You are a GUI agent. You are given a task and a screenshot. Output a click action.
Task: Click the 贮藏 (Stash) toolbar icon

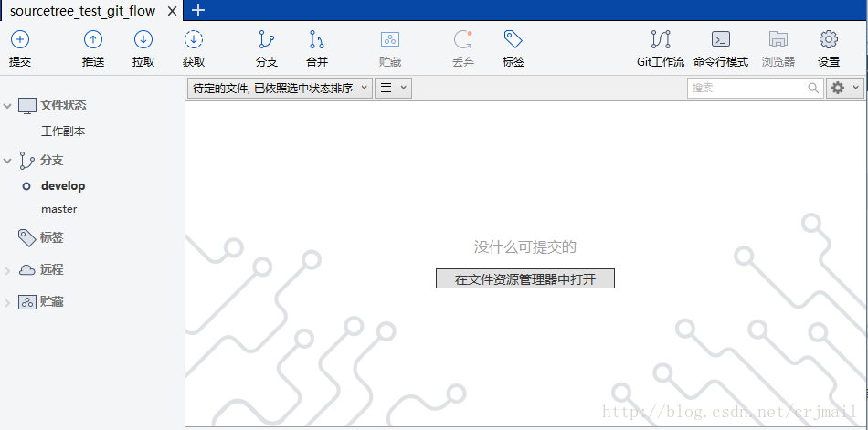pyautogui.click(x=390, y=39)
